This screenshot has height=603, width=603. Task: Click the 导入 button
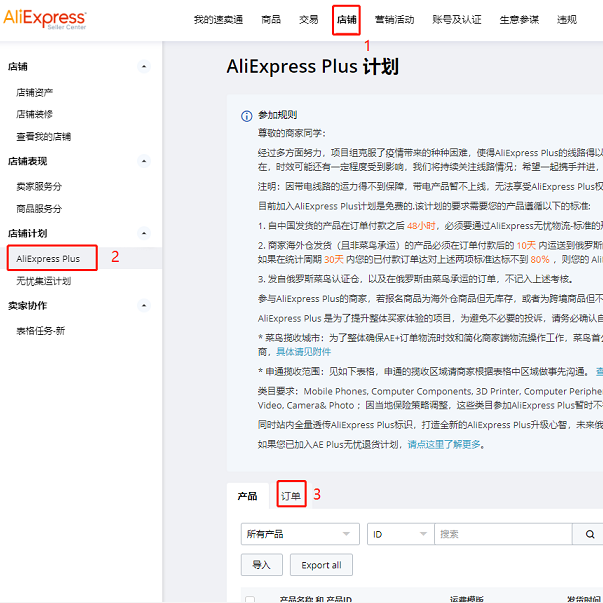pyautogui.click(x=262, y=565)
